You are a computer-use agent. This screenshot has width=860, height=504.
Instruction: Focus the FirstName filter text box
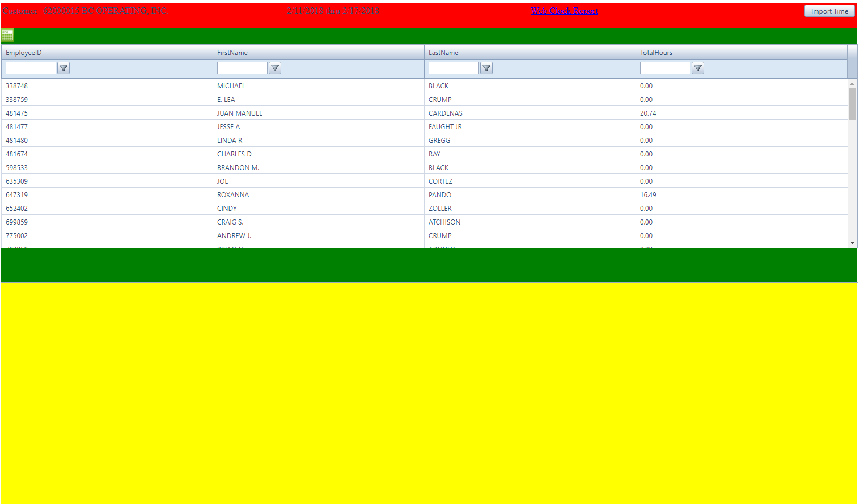(x=242, y=68)
